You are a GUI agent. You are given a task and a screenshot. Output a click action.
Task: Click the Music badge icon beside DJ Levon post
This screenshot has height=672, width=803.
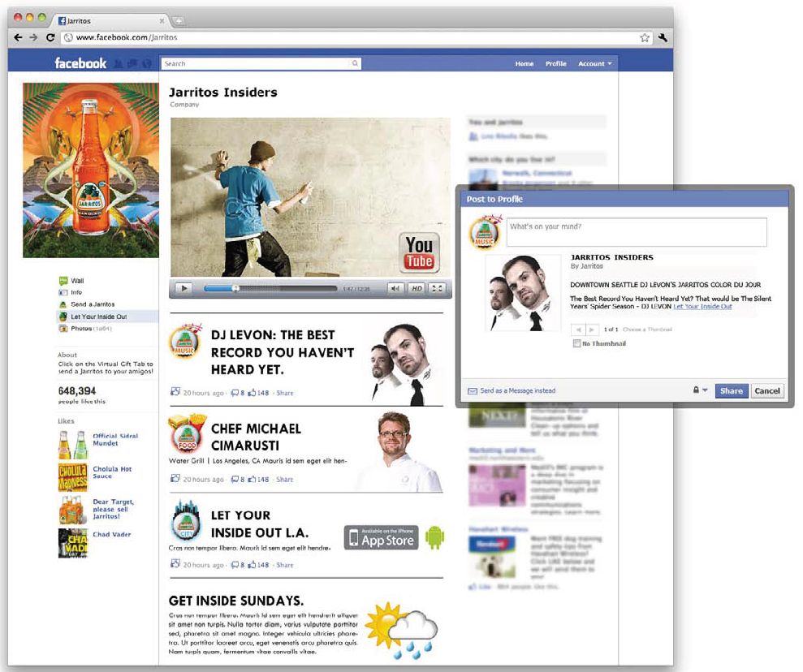pyautogui.click(x=185, y=340)
